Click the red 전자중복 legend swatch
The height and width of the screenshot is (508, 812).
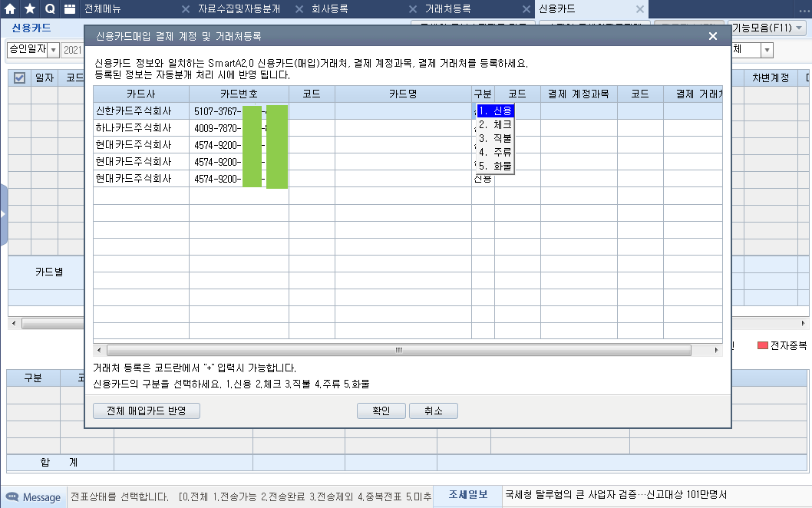(x=762, y=345)
